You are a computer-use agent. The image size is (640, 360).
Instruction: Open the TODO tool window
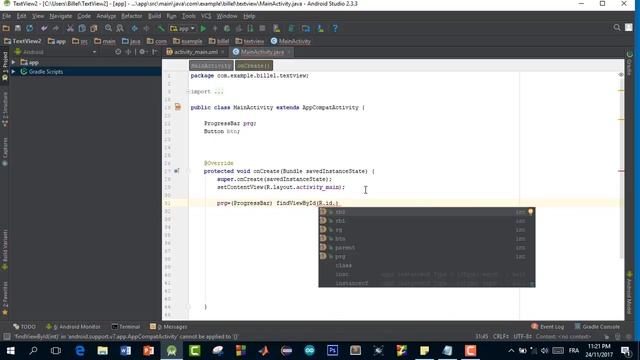click(x=24, y=327)
